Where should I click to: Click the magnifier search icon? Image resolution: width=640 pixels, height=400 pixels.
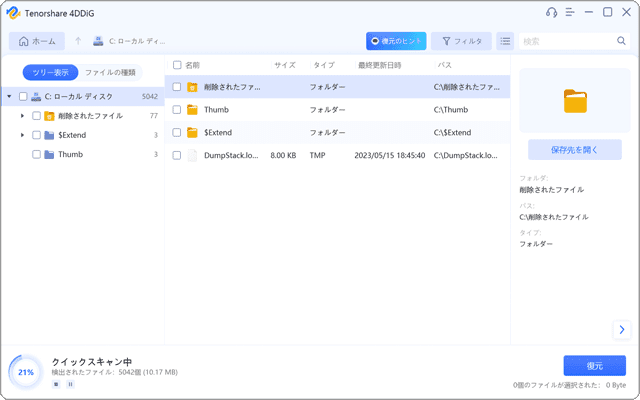[621, 41]
